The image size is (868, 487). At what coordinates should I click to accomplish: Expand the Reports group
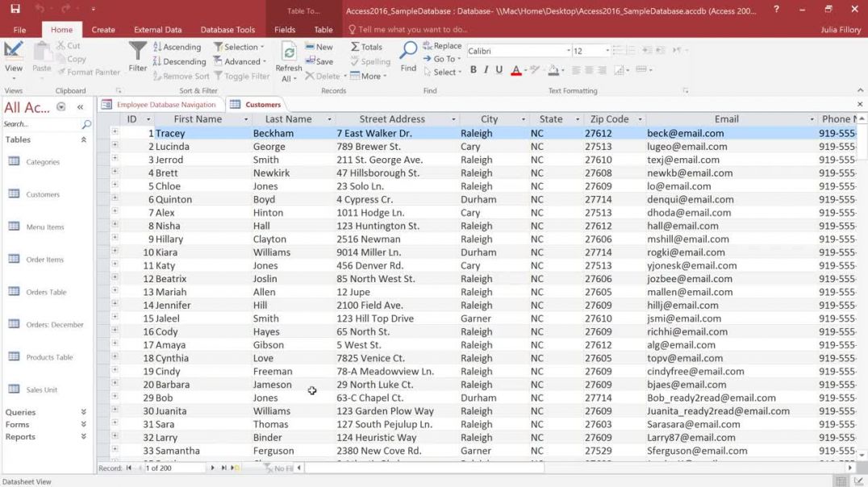pos(84,437)
